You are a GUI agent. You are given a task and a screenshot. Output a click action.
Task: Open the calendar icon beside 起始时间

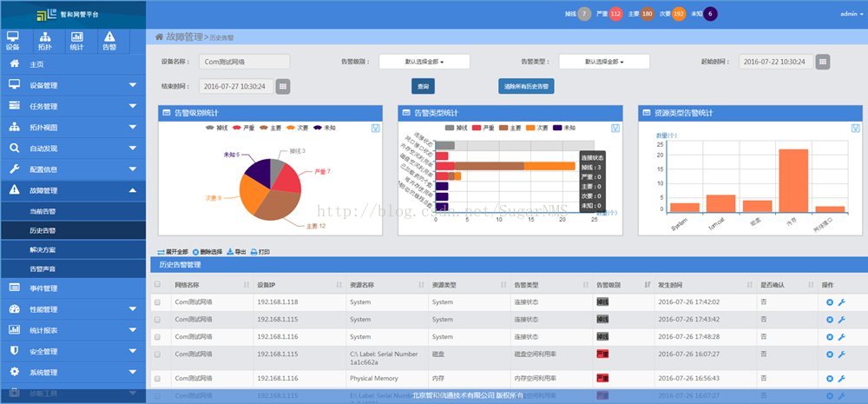pyautogui.click(x=823, y=62)
